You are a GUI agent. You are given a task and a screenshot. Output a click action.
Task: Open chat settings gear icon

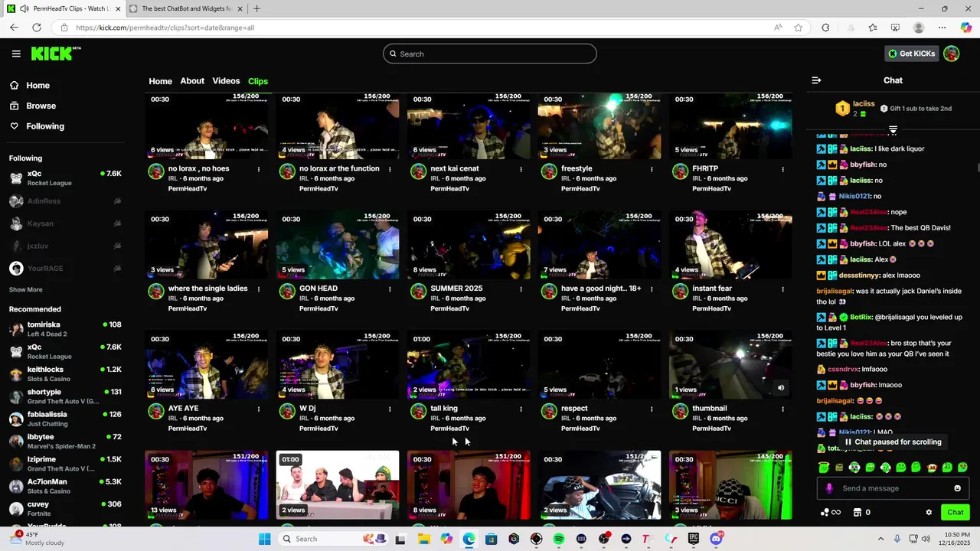pos(929,513)
